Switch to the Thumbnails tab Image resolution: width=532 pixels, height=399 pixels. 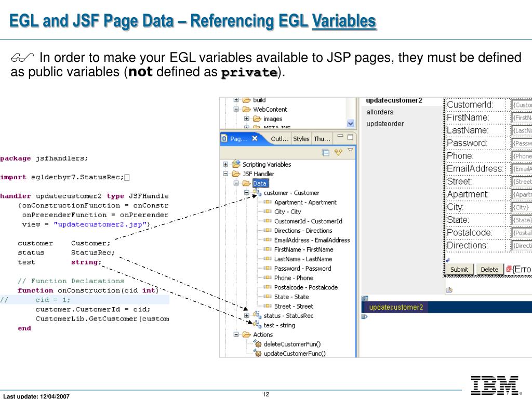click(x=322, y=139)
